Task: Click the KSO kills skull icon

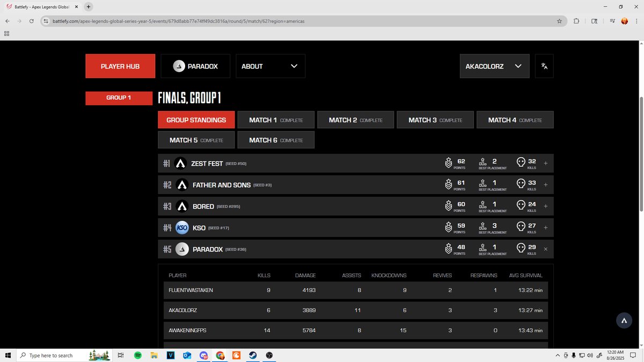Action: [x=521, y=227]
